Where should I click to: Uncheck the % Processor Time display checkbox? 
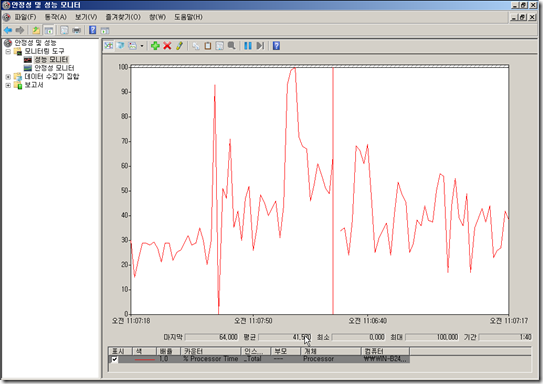click(x=115, y=359)
